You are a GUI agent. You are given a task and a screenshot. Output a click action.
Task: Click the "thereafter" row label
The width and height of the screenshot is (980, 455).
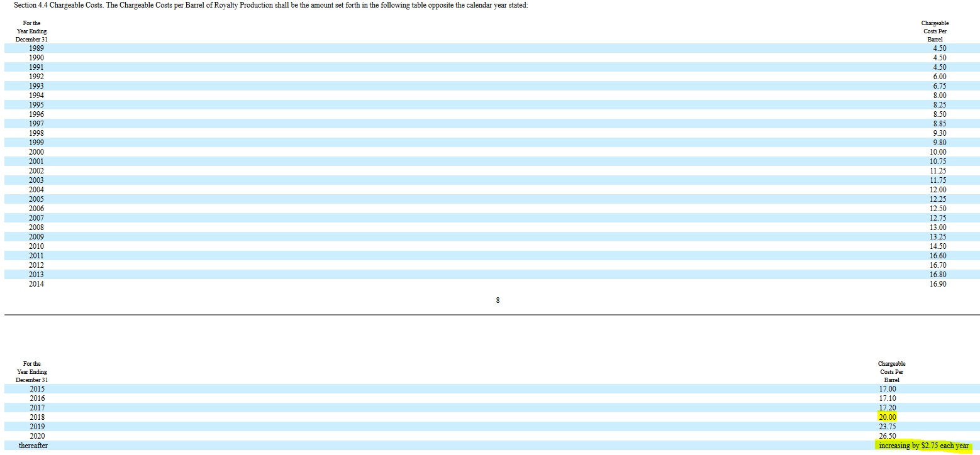tap(33, 445)
